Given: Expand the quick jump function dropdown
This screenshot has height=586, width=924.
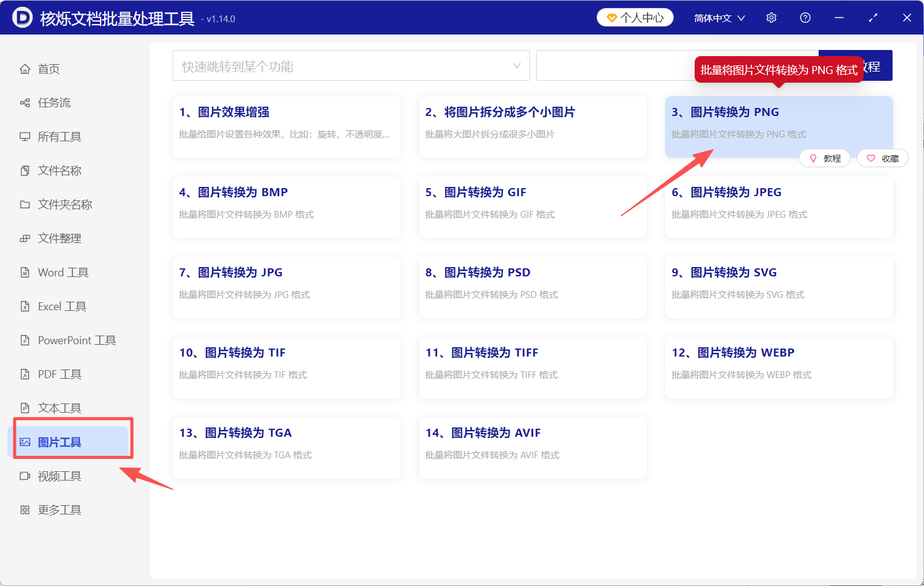Looking at the screenshot, I should click(x=517, y=65).
